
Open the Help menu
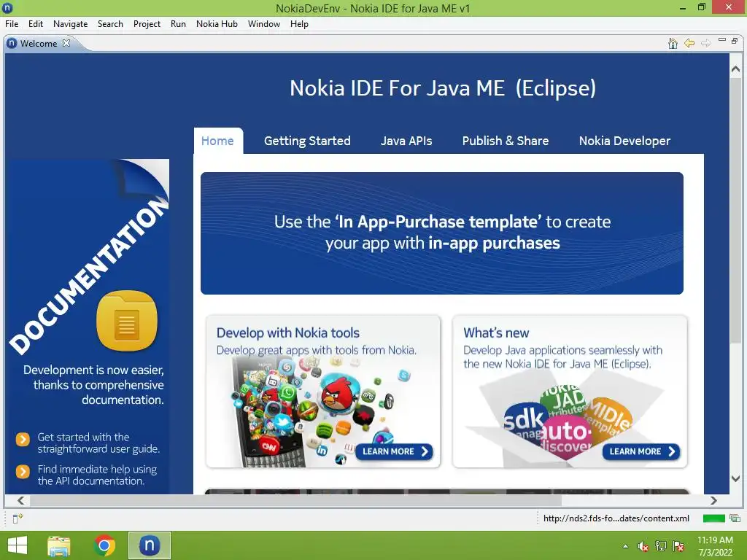point(299,24)
